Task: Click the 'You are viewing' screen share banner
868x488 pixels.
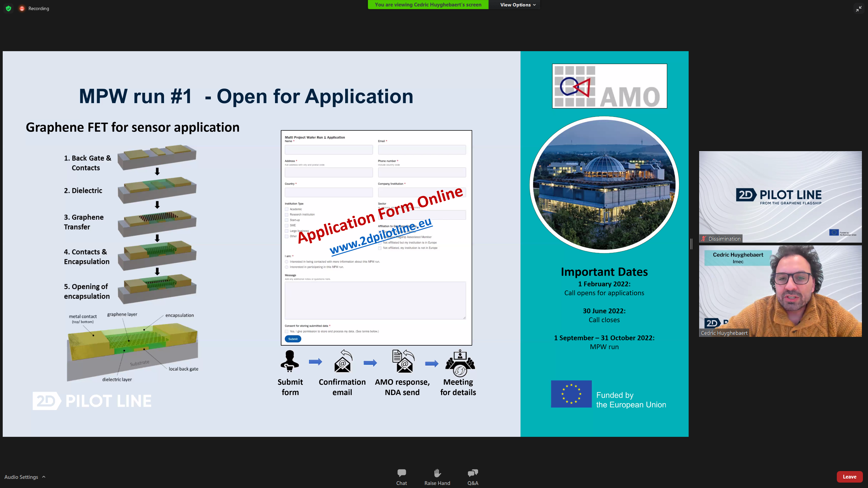Action: pos(428,5)
